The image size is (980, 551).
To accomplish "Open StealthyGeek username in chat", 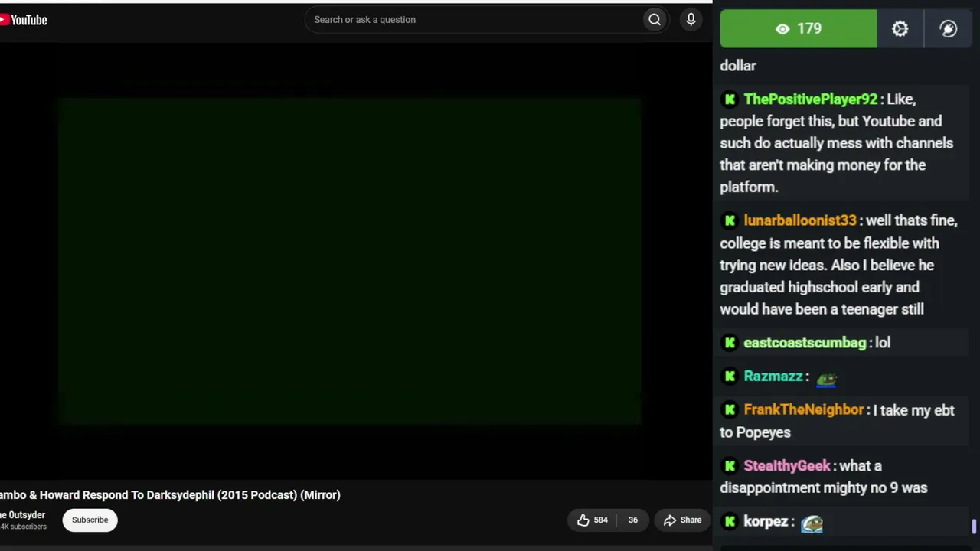I will pyautogui.click(x=786, y=466).
